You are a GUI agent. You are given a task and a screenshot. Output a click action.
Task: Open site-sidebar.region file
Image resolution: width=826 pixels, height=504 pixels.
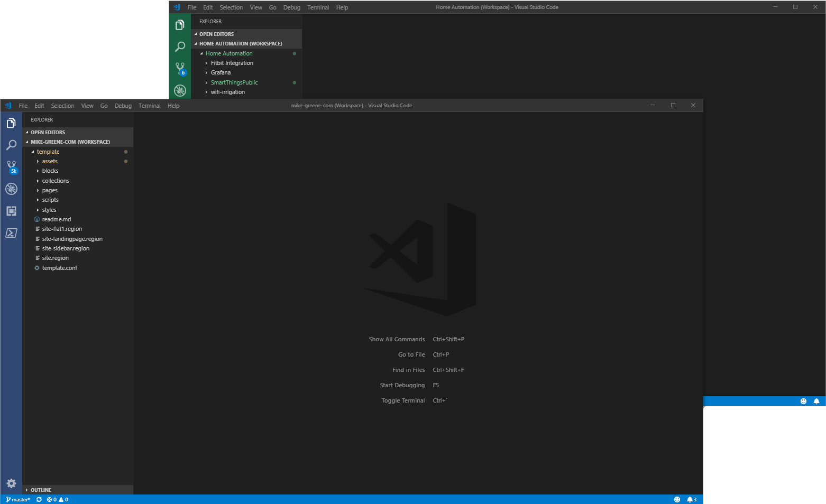click(78, 248)
